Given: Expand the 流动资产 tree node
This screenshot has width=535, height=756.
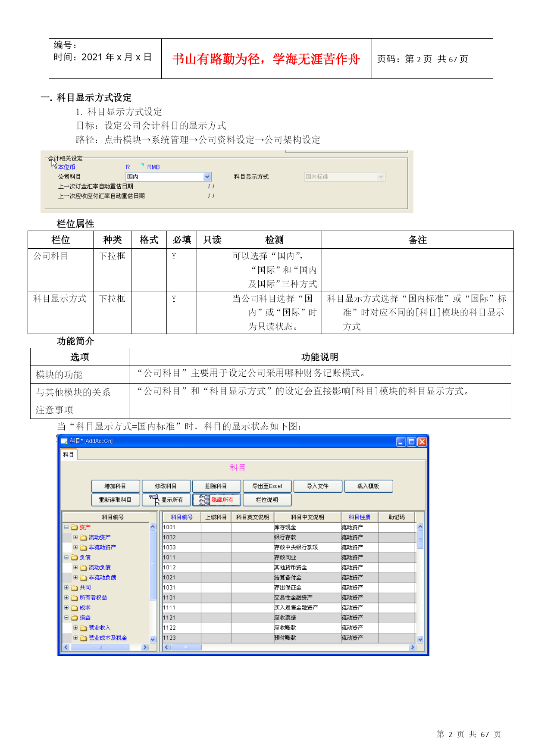Looking at the screenshot, I should pos(75,537).
